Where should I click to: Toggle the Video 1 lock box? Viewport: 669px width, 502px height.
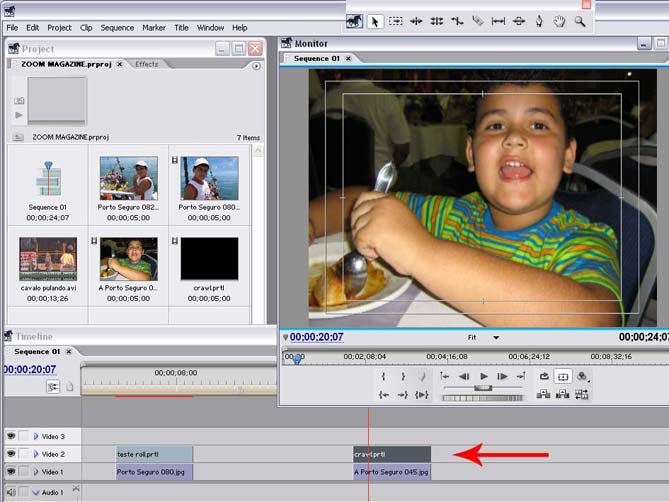click(24, 471)
